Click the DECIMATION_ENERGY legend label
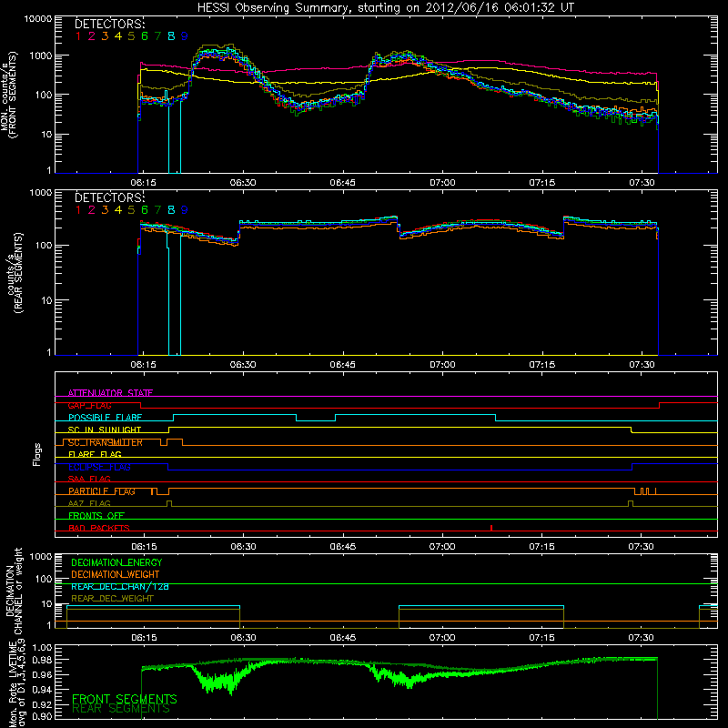This screenshot has height=728, width=728. pyautogui.click(x=116, y=562)
